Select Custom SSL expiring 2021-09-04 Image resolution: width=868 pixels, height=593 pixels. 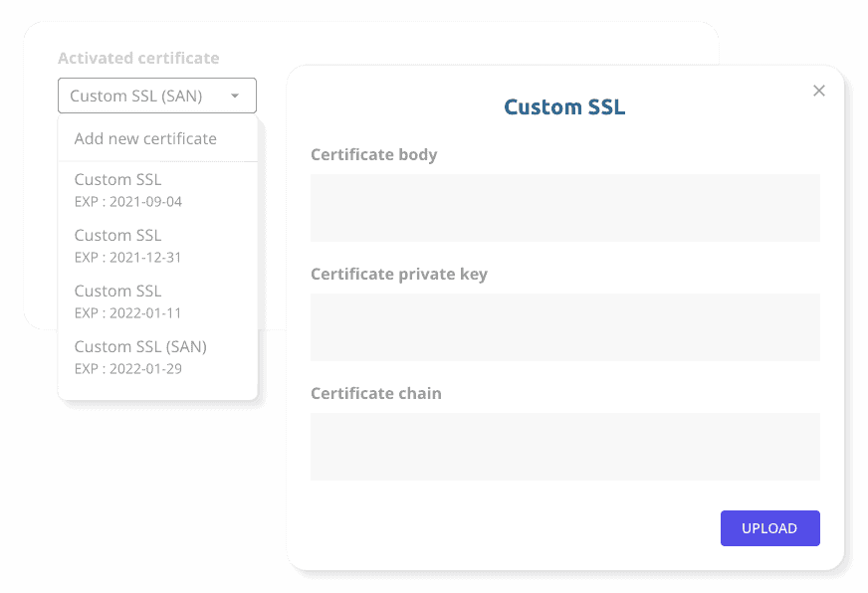157,190
